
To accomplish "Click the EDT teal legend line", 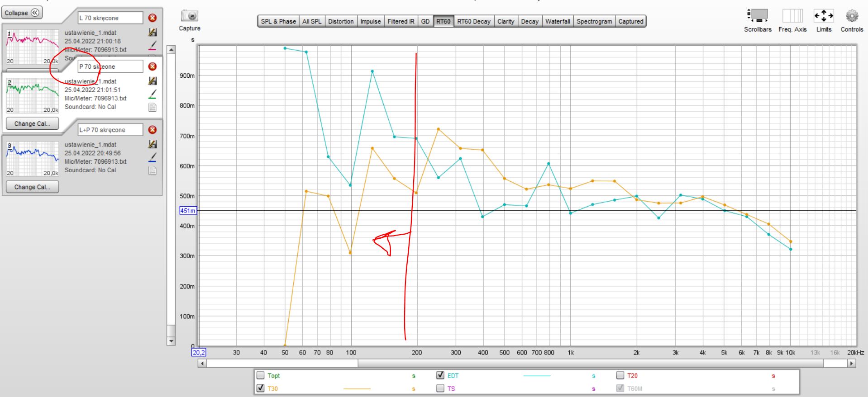I will (537, 376).
